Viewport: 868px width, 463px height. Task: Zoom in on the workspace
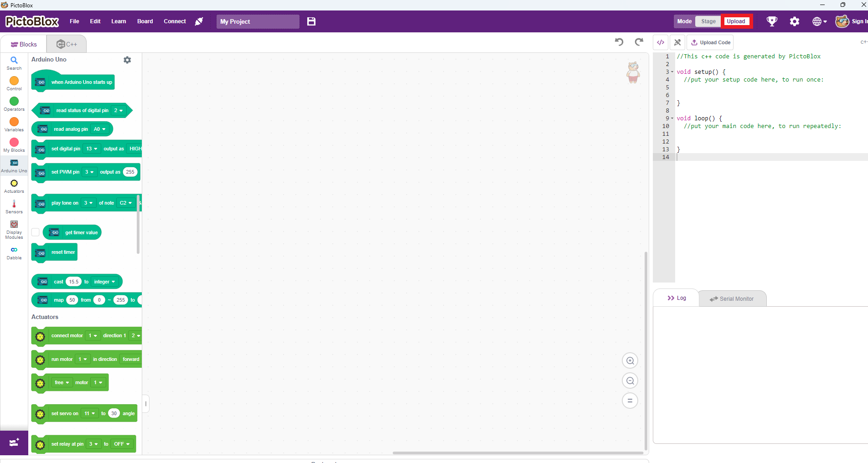pos(630,361)
